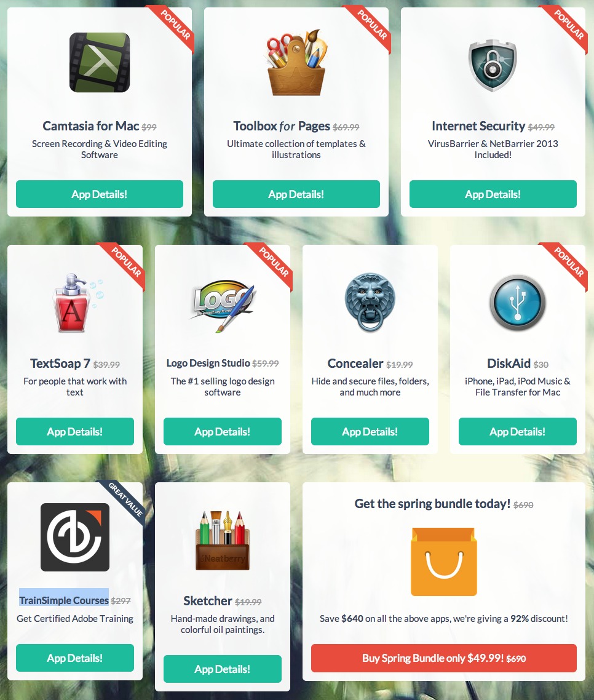
Task: Open App Details for Internet Security
Action: click(493, 194)
